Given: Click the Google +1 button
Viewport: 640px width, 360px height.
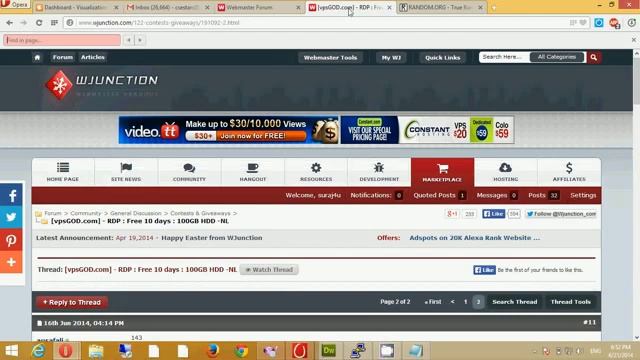Looking at the screenshot, I should (452, 213).
